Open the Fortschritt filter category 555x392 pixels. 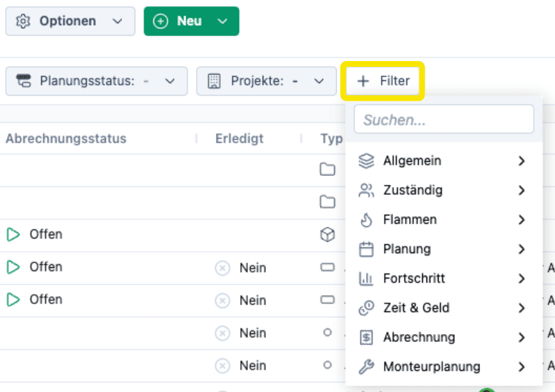[x=443, y=278]
